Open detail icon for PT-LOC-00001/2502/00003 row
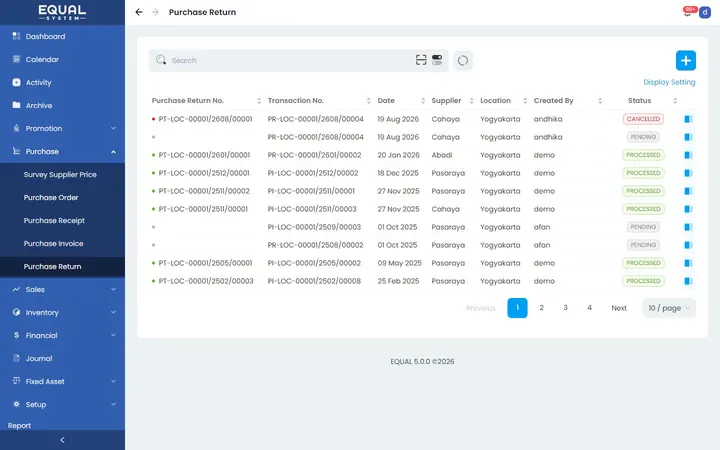 point(688,281)
